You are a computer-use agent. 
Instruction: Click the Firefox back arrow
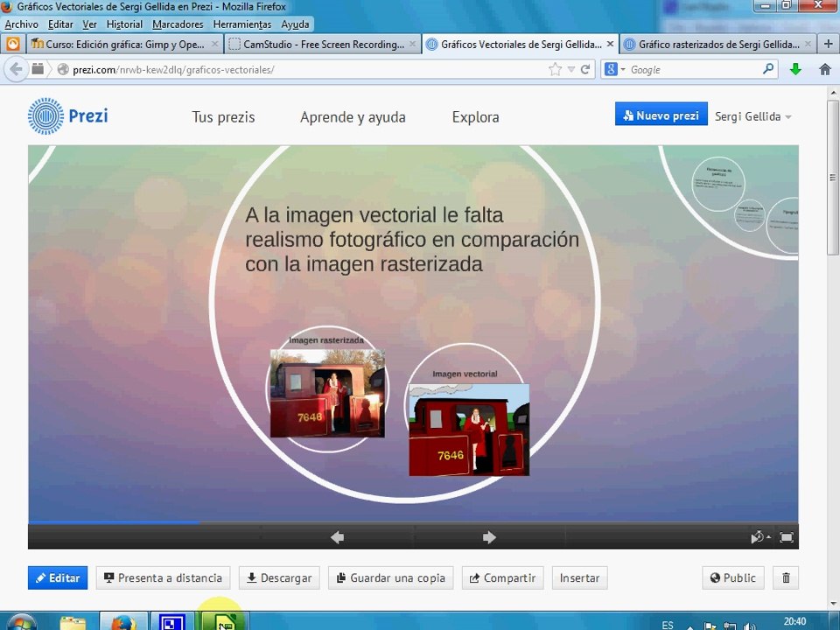[16, 69]
